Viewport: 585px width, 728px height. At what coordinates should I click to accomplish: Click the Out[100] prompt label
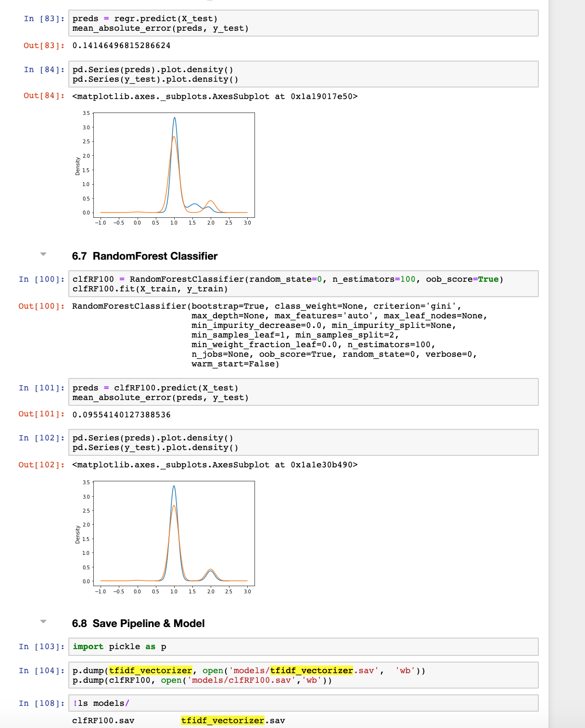coord(42,306)
